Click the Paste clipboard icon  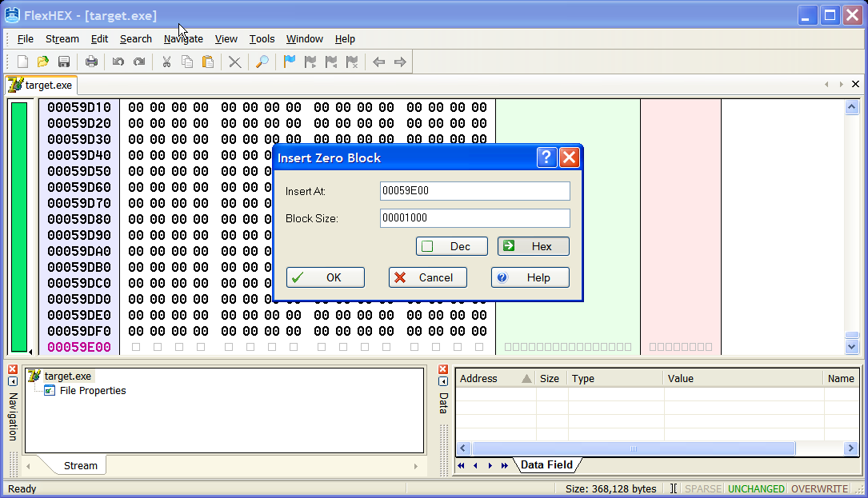tap(208, 62)
